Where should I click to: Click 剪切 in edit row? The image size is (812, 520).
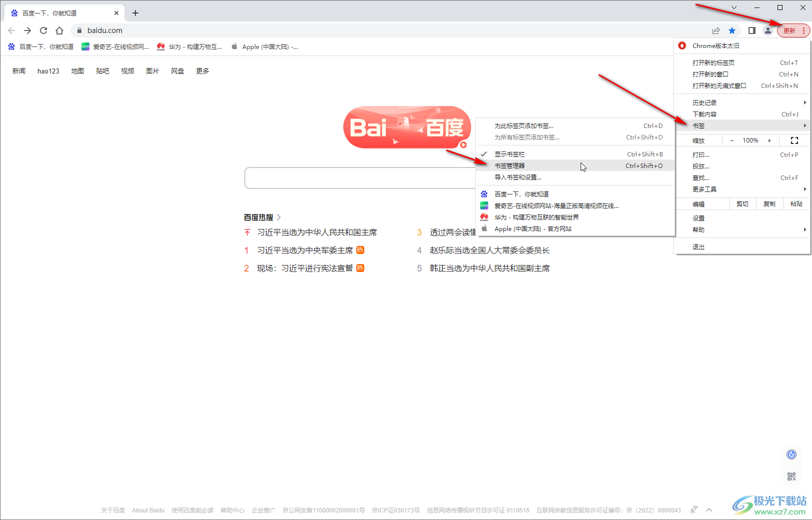[743, 204]
